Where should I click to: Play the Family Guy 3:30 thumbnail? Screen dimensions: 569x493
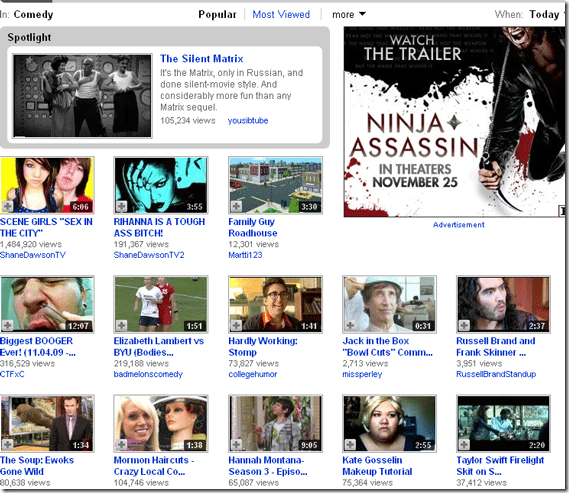275,185
